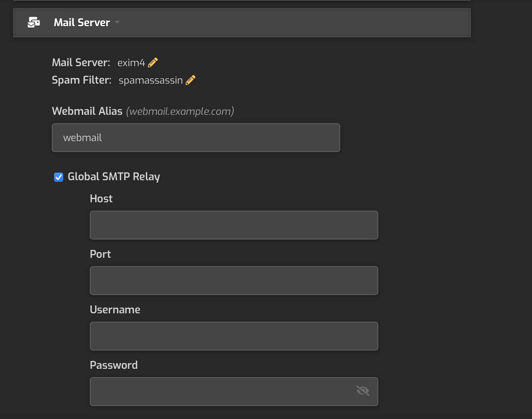This screenshot has width=532, height=419.
Task: Collapse section using Mail Server caret arrow
Action: pyautogui.click(x=117, y=22)
